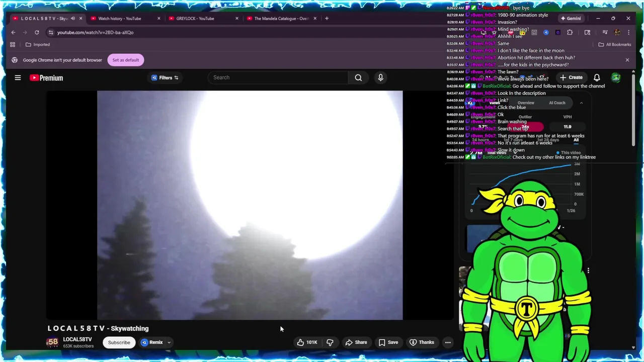The height and width of the screenshot is (362, 644).
Task: Select the Overview tab in stats panel
Action: coord(526,103)
